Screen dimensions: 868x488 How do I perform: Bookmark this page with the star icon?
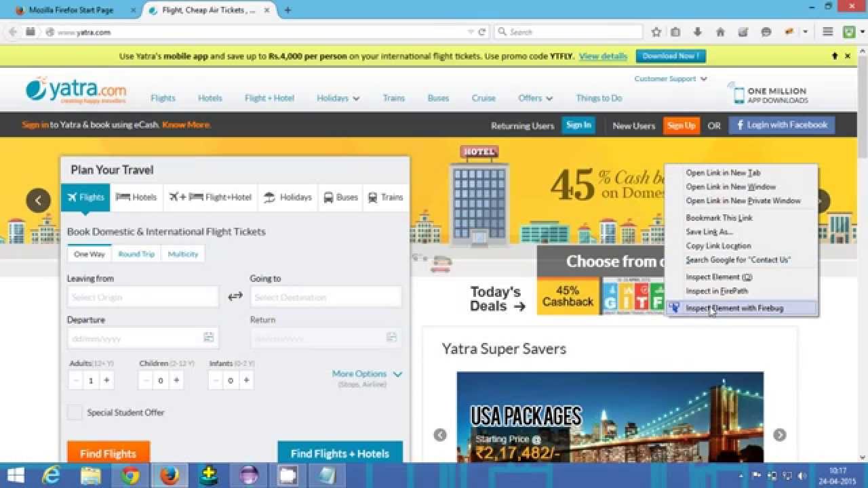click(x=656, y=32)
